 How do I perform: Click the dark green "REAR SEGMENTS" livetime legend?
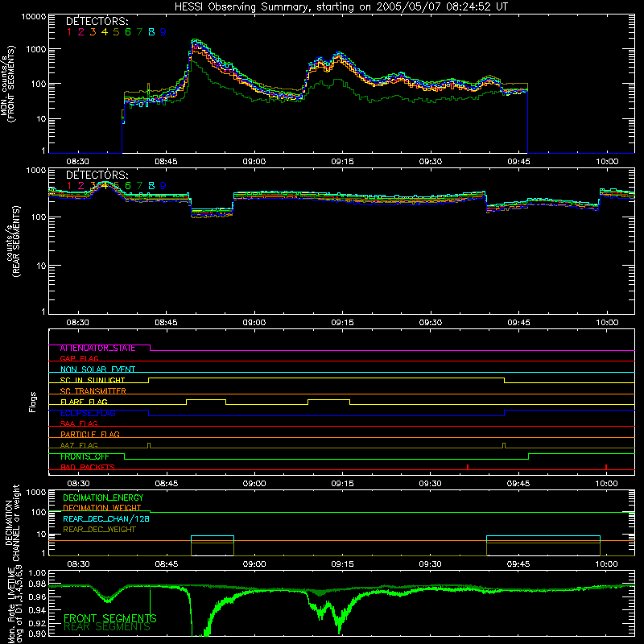pos(107,627)
